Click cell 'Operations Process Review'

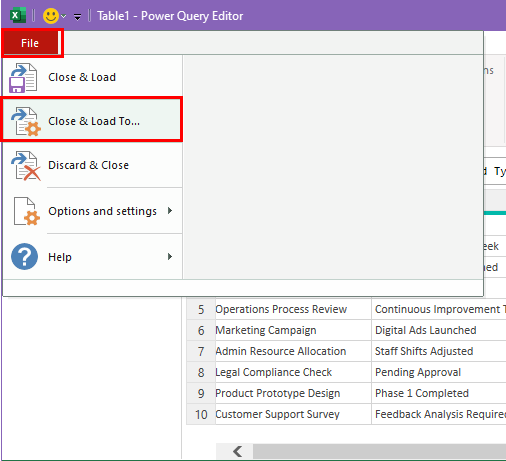tap(293, 309)
